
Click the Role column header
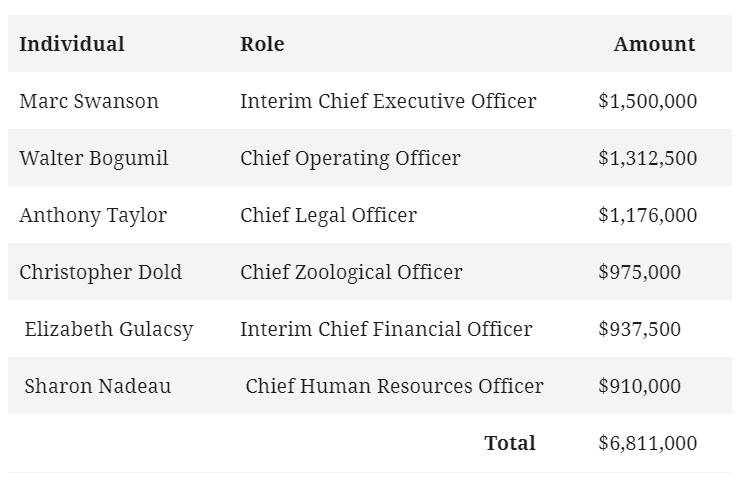(x=262, y=44)
